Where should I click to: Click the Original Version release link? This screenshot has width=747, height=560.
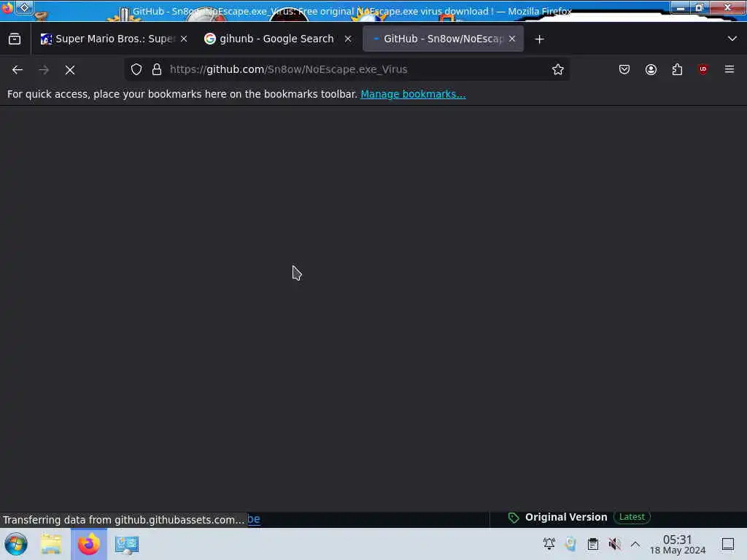566,517
